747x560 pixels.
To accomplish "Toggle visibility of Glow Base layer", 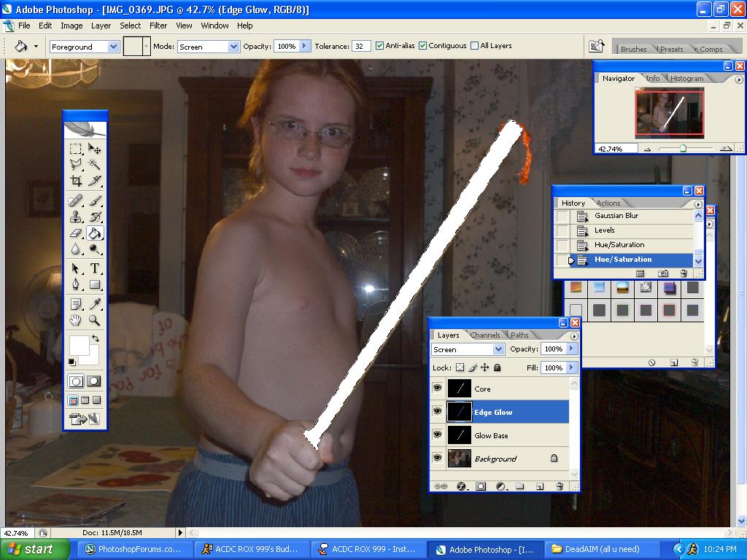I will tap(437, 435).
